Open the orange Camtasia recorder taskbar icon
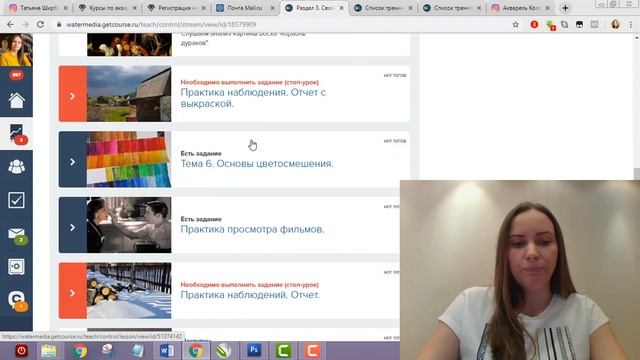The height and width of the screenshot is (360, 640). pos(312,351)
